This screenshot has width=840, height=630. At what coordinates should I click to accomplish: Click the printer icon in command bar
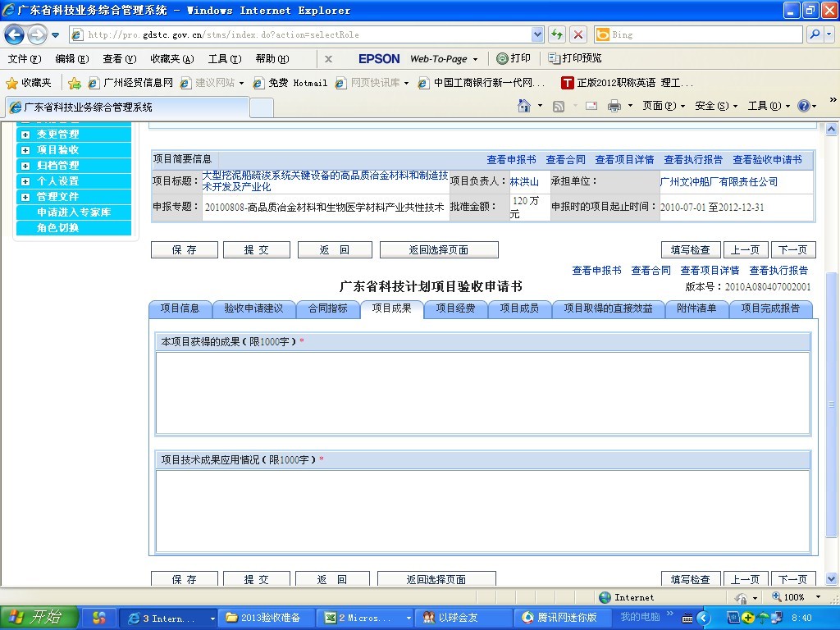click(x=614, y=106)
